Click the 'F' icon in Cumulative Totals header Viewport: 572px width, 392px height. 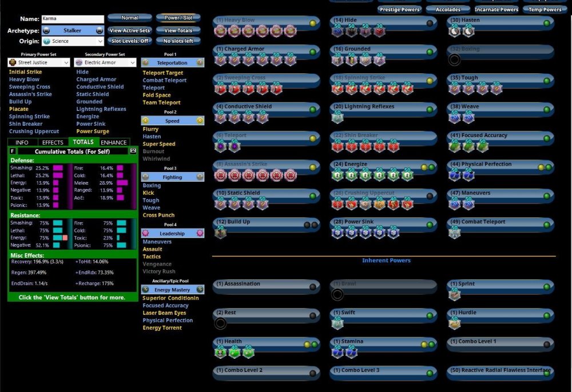coord(13,151)
